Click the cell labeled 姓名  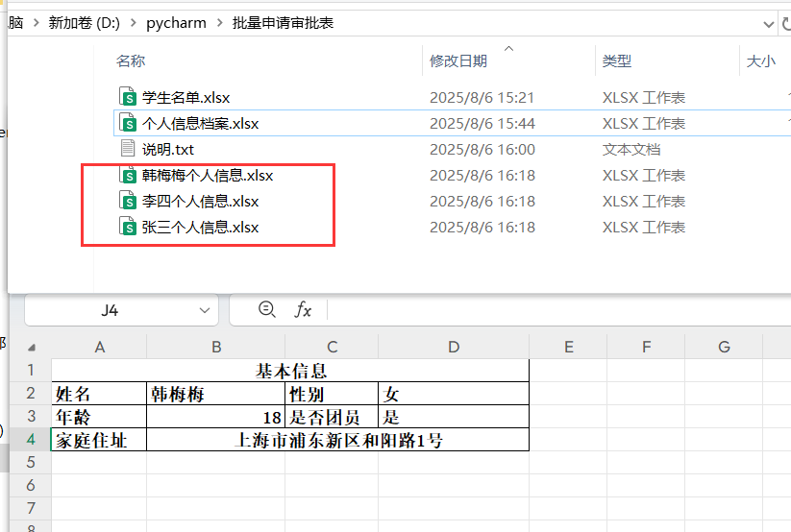coord(99,394)
